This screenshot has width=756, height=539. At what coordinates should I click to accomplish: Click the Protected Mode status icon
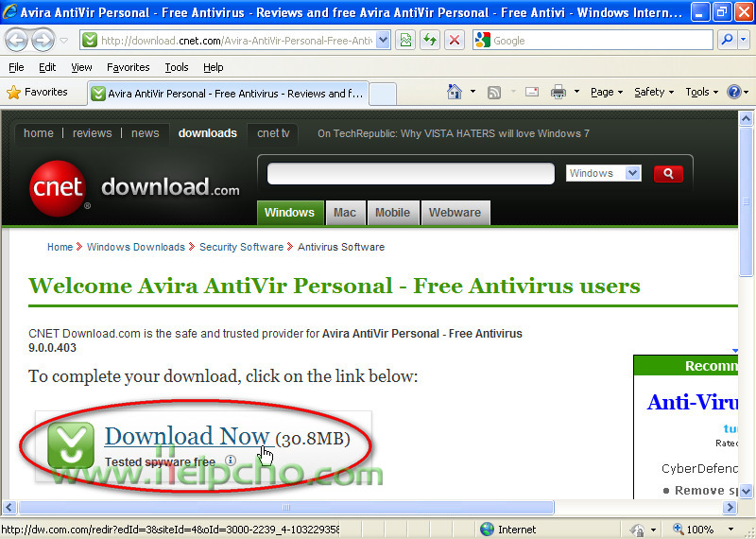(637, 530)
